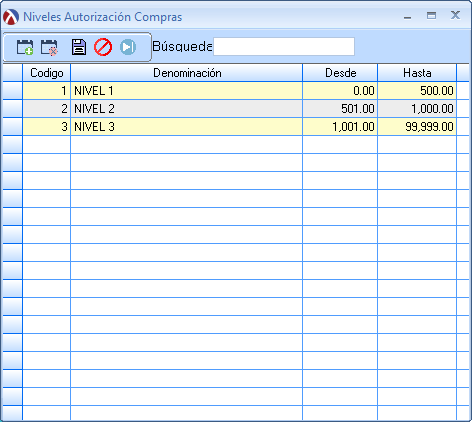The height and width of the screenshot is (422, 472).
Task: Select the row header of NIVEL 2
Action: coord(12,109)
